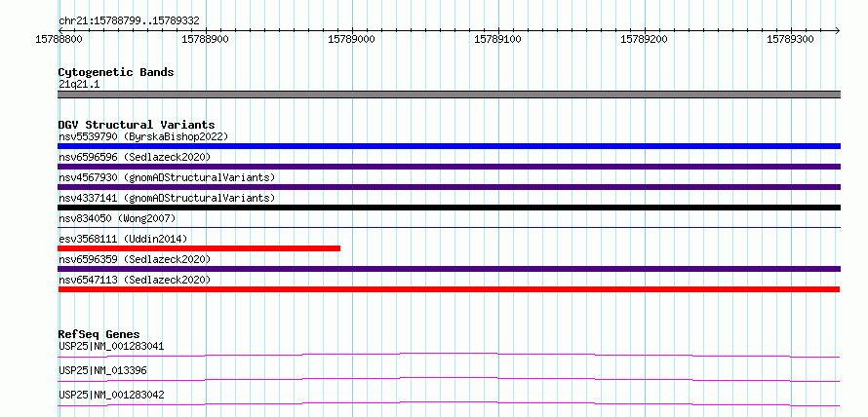Image resolution: width=868 pixels, height=417 pixels.
Task: Select the short red esv3568111 variant bar
Action: point(199,248)
